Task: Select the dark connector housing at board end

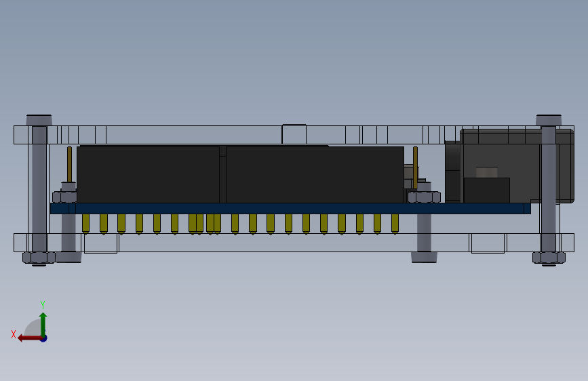Action: 517,165
